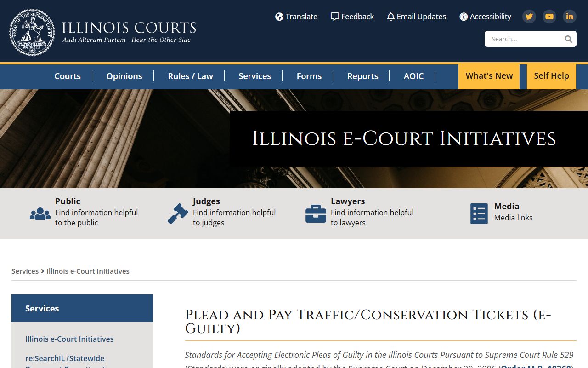Viewport: 588px width, 368px height.
Task: Click the Services sidebar header
Action: [x=82, y=308]
